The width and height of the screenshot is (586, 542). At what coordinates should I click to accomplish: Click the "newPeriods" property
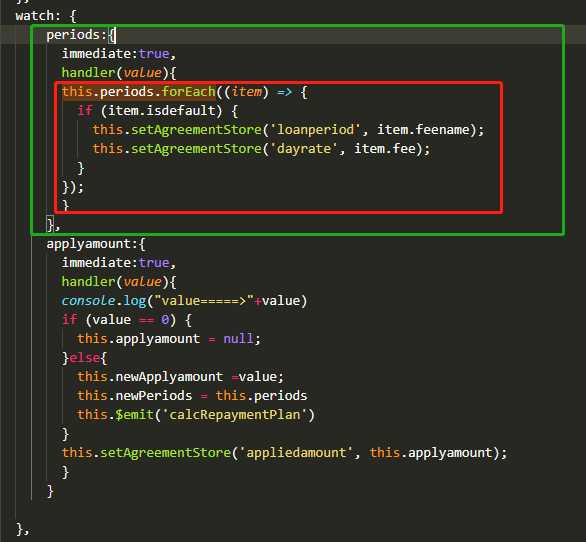coord(154,396)
